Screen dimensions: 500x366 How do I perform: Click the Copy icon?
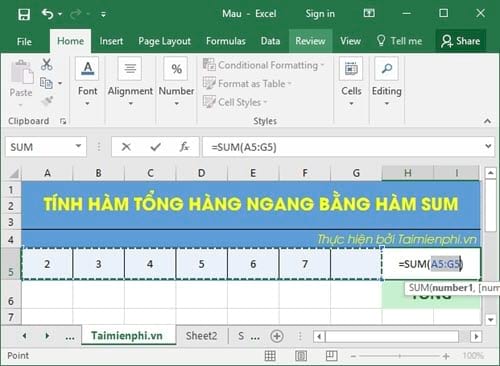(x=46, y=83)
